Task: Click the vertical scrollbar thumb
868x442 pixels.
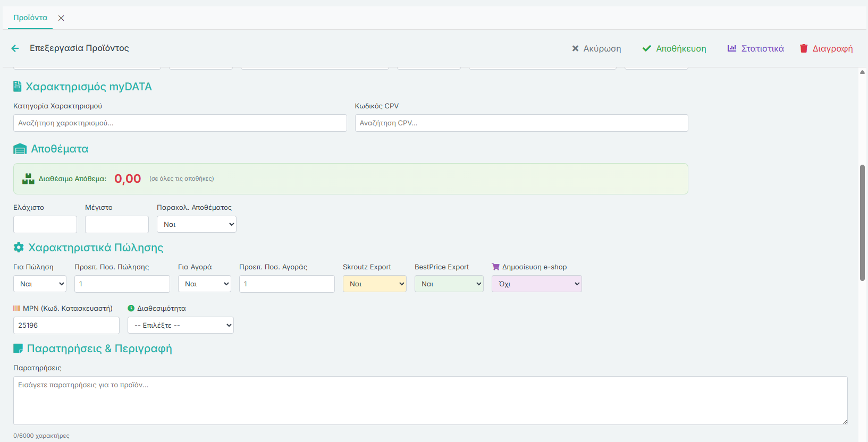Action: tap(862, 223)
